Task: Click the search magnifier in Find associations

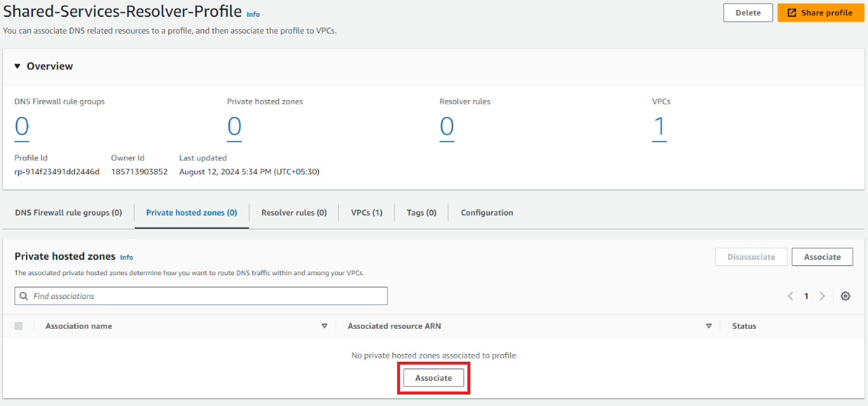Action: pos(24,296)
